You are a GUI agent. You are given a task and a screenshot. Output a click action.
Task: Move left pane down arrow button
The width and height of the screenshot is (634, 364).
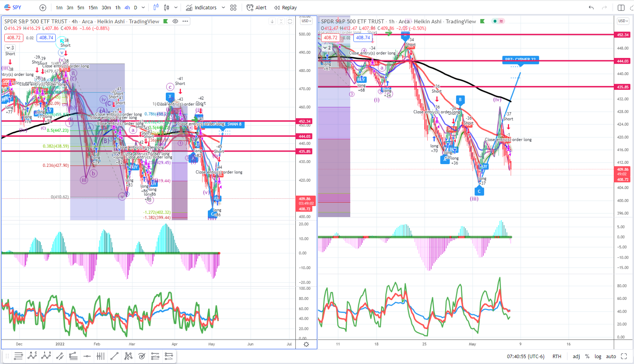click(272, 21)
